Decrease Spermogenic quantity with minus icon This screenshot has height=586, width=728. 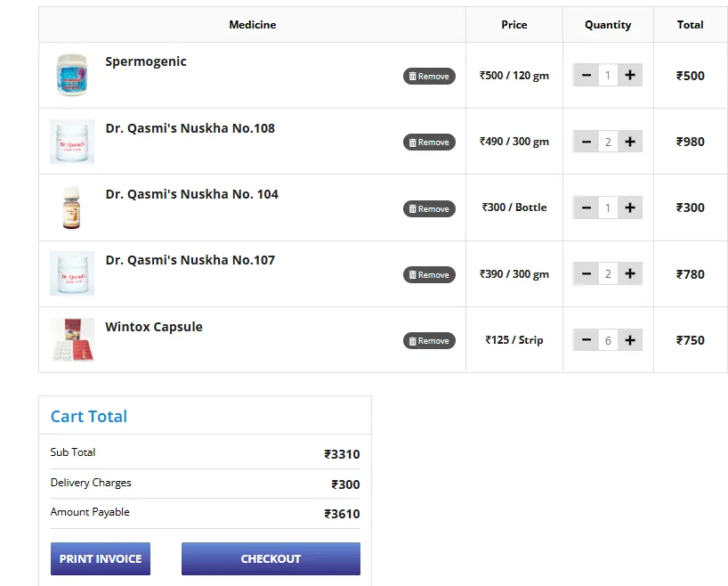(x=586, y=76)
